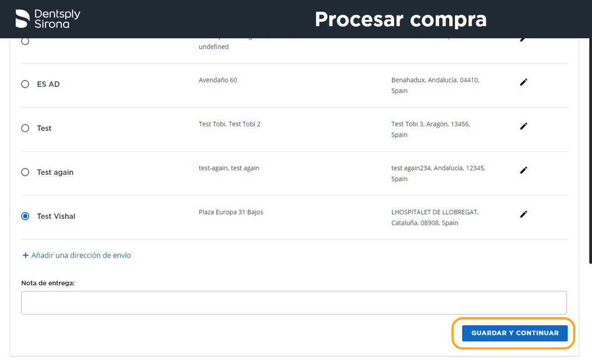Click the Test Vishal address name label

(56, 216)
